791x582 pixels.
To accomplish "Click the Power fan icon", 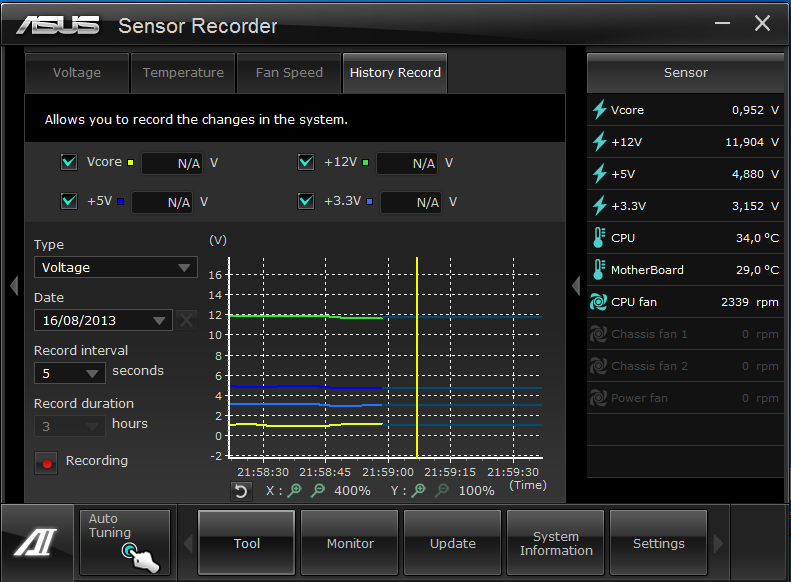I will click(x=598, y=398).
